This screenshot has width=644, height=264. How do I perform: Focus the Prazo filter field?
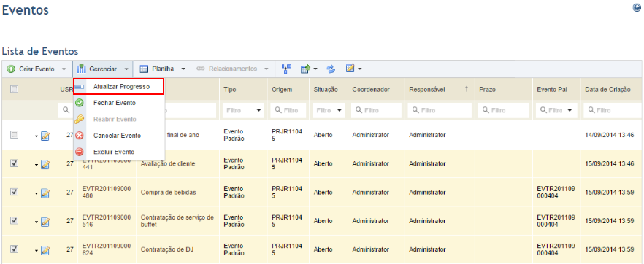(504, 110)
